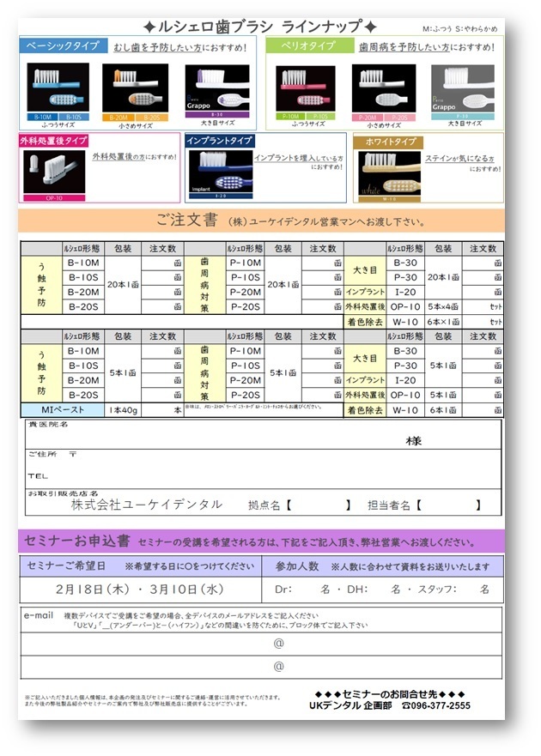The image size is (541, 756).
Task: Click the gray P-30 Grappo brush image
Action: tap(463, 88)
